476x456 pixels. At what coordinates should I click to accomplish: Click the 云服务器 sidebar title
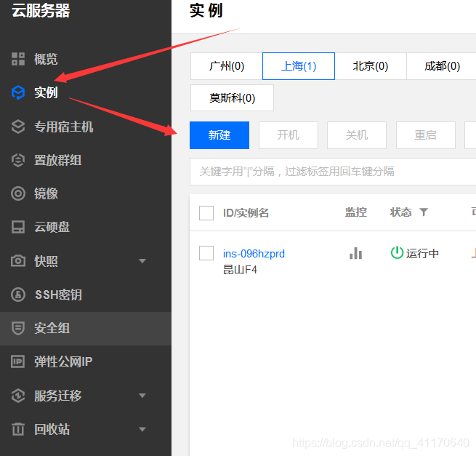coord(41,11)
